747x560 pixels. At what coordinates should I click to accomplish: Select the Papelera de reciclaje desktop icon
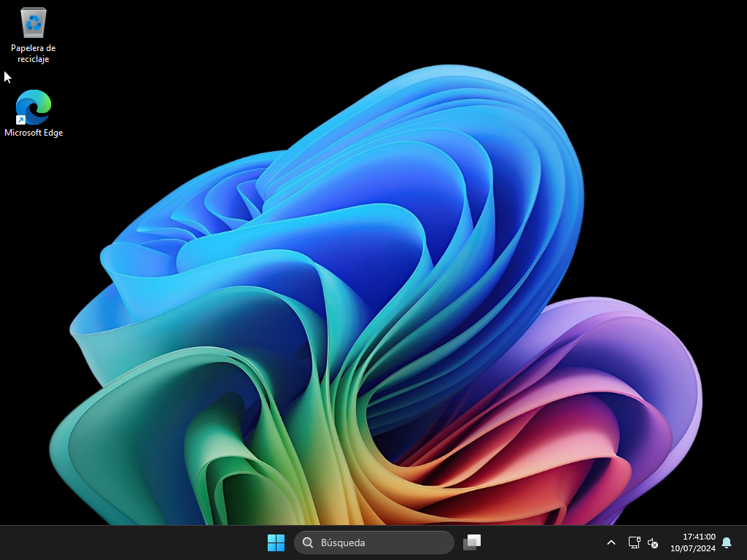tap(34, 35)
